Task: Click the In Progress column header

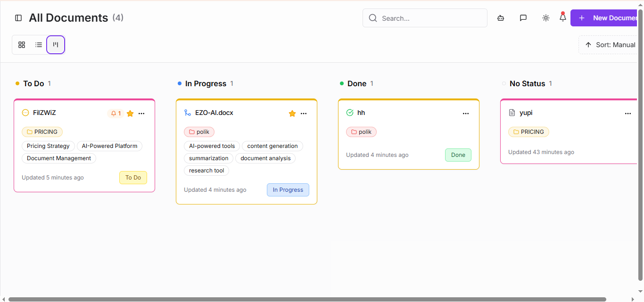Action: click(x=206, y=83)
